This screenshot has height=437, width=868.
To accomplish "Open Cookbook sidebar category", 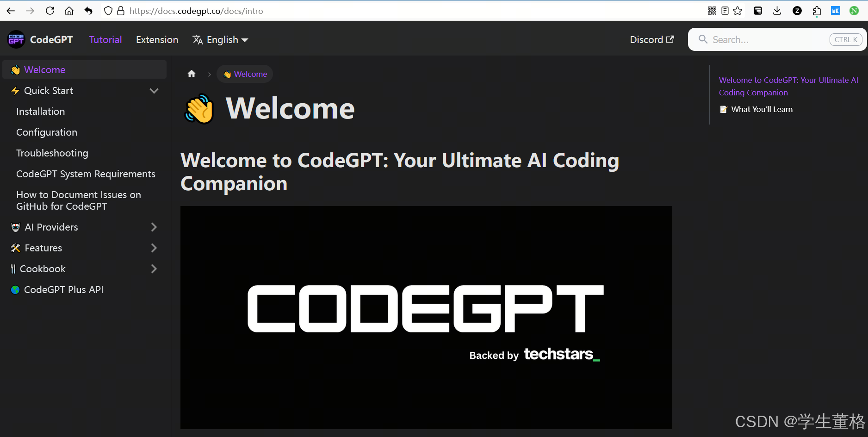I will coord(43,269).
